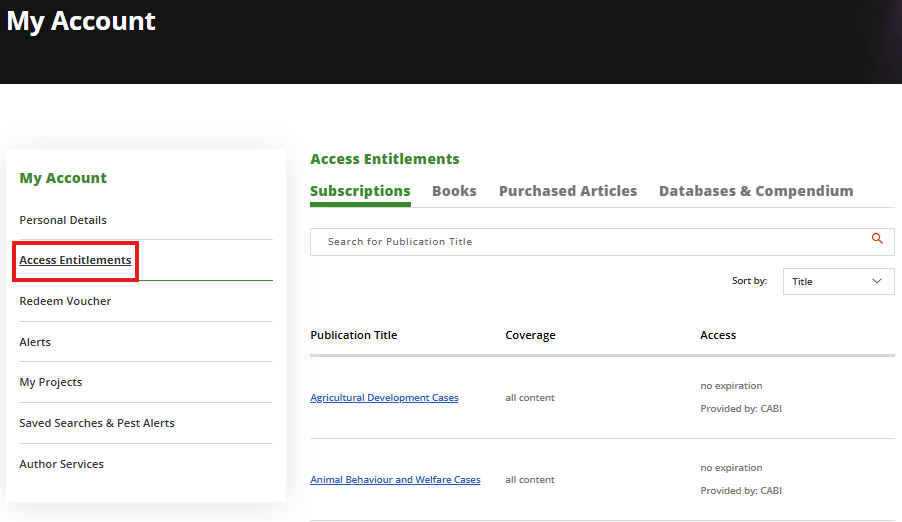Go to Saved Searches & Pest Alerts

coord(97,423)
